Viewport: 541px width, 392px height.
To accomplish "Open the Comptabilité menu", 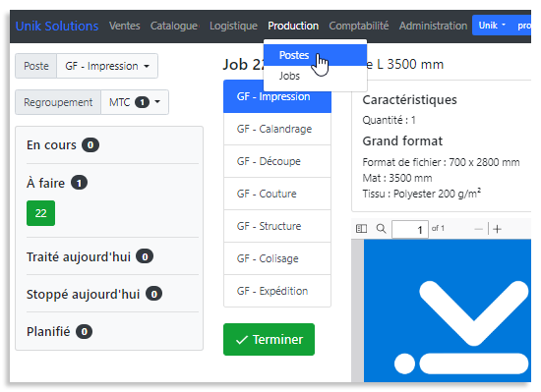I will (x=358, y=26).
